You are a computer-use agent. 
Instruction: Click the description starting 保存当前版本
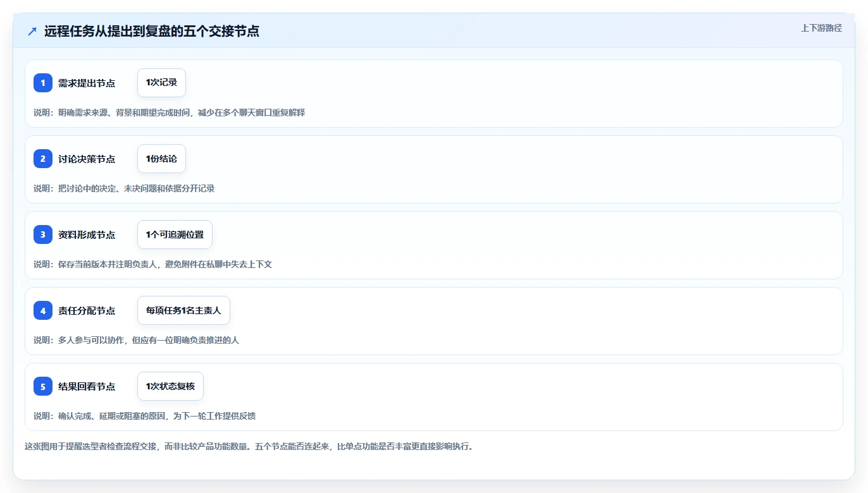point(152,264)
